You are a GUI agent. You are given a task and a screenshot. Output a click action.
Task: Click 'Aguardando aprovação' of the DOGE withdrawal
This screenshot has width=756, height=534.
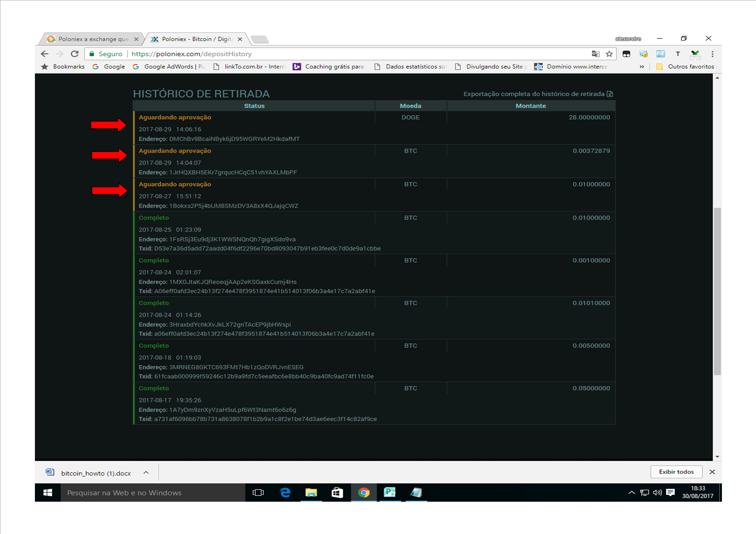[x=175, y=117]
